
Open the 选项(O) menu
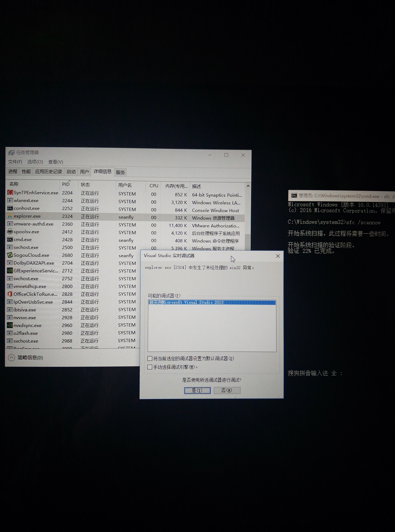pos(35,162)
